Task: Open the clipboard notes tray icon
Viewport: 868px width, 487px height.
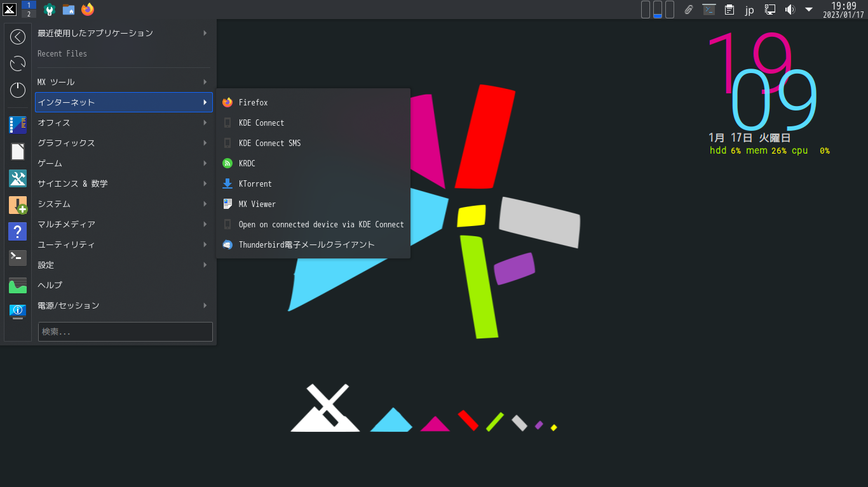Action: tap(729, 10)
